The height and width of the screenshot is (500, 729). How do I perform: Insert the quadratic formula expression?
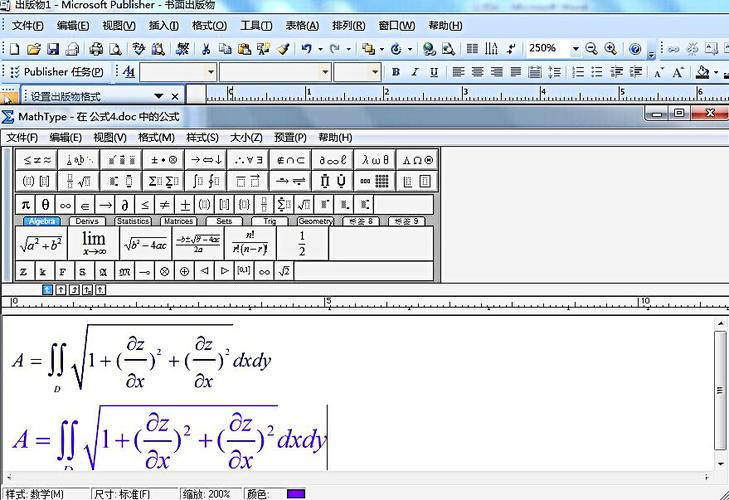[x=198, y=243]
